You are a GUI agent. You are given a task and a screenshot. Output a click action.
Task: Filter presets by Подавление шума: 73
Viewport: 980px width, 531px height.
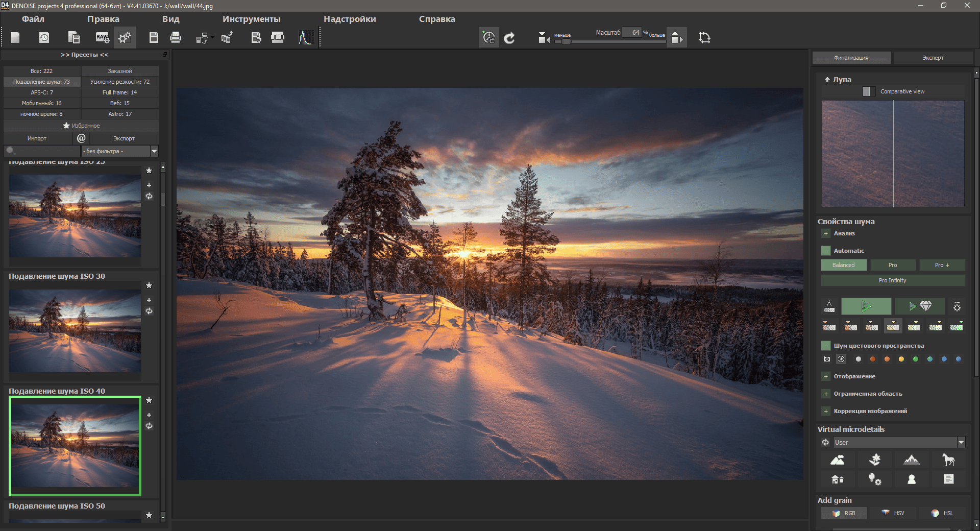pos(42,82)
